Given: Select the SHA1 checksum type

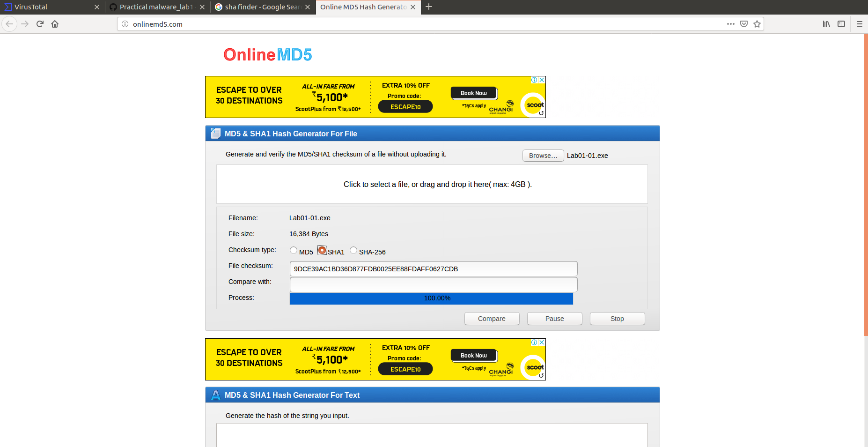Looking at the screenshot, I should [322, 250].
